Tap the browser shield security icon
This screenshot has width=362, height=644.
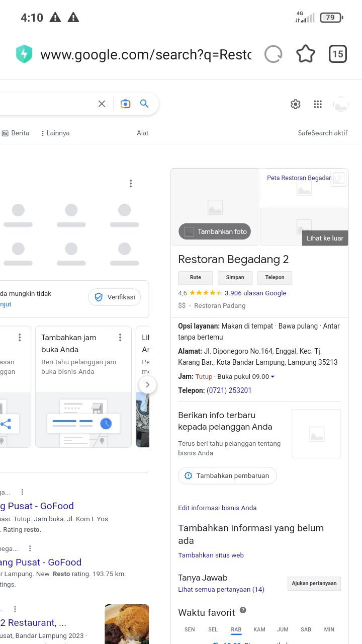[x=24, y=54]
